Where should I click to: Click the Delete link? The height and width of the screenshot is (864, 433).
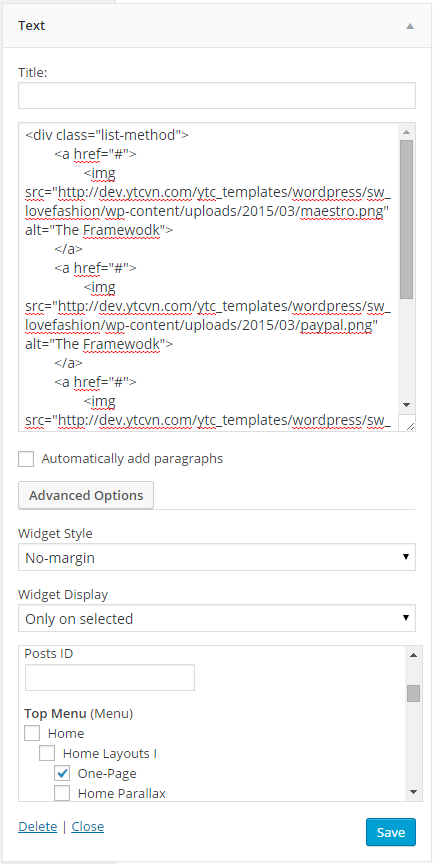37,827
